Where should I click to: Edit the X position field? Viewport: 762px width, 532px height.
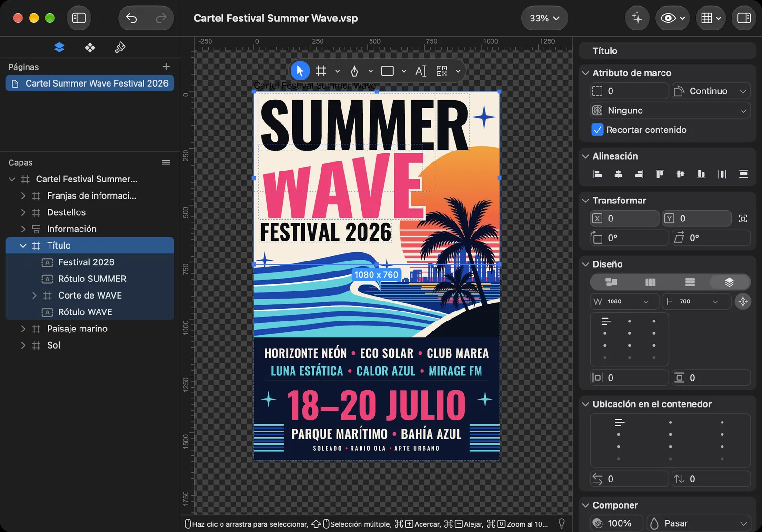(x=624, y=218)
